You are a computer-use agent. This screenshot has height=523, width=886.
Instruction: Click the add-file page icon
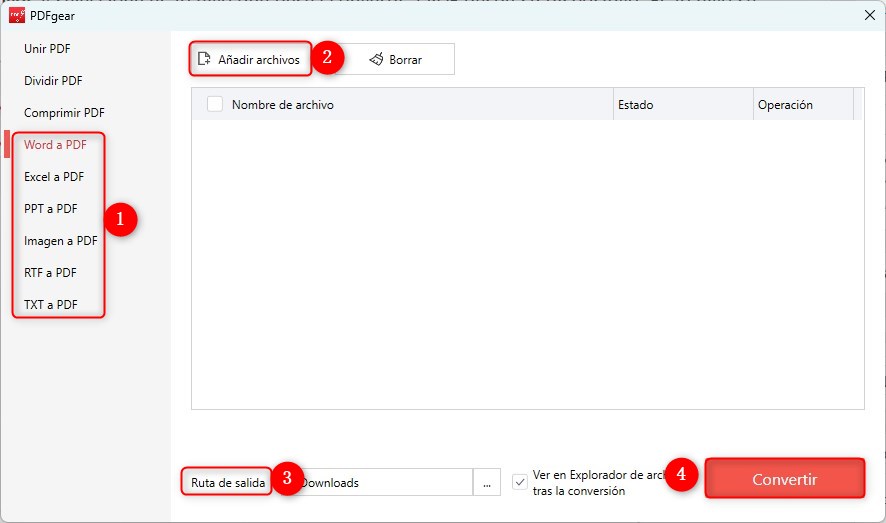click(204, 59)
